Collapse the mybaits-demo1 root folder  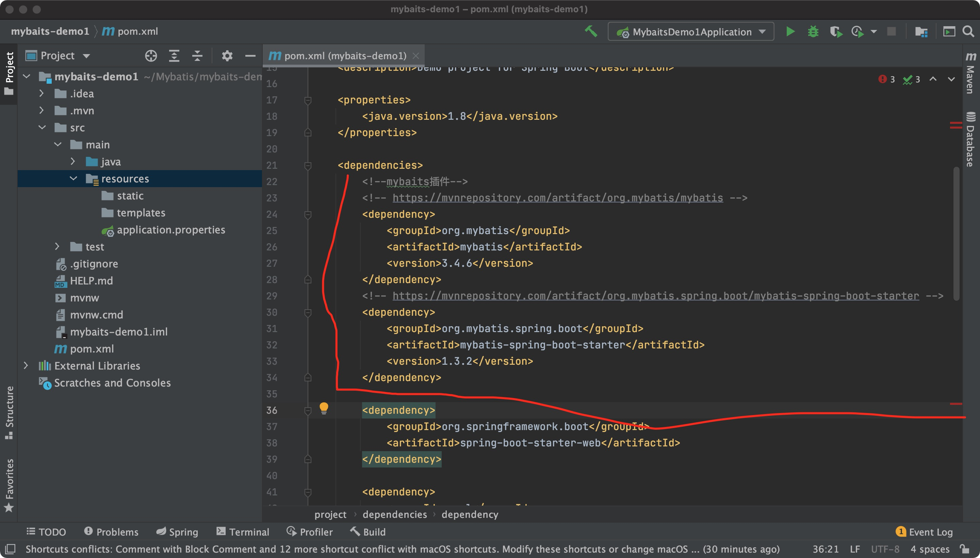coord(27,76)
